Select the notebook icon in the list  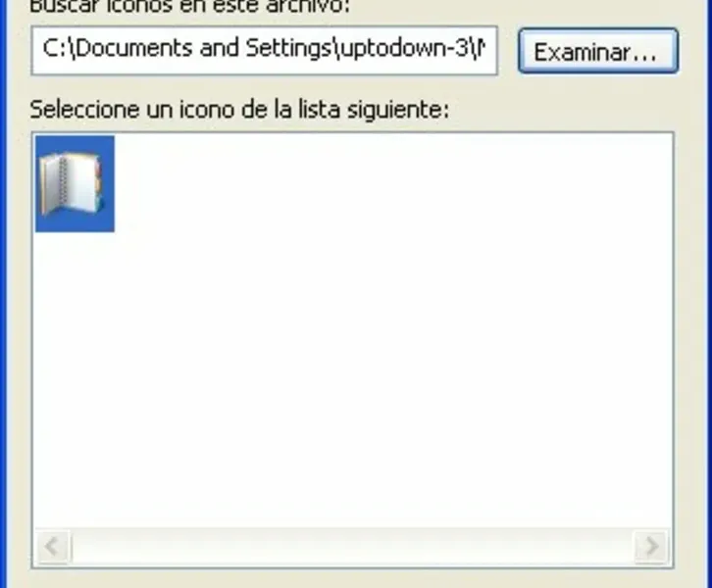tap(75, 184)
